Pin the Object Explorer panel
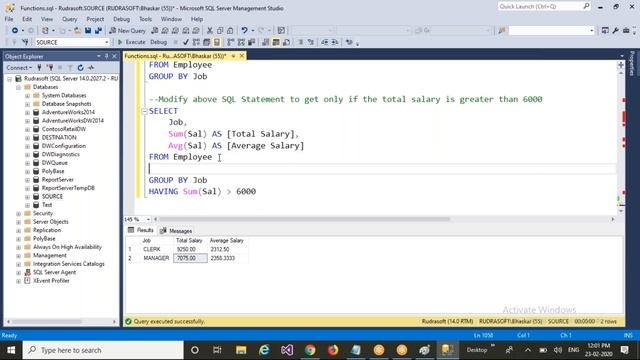 click(107, 56)
